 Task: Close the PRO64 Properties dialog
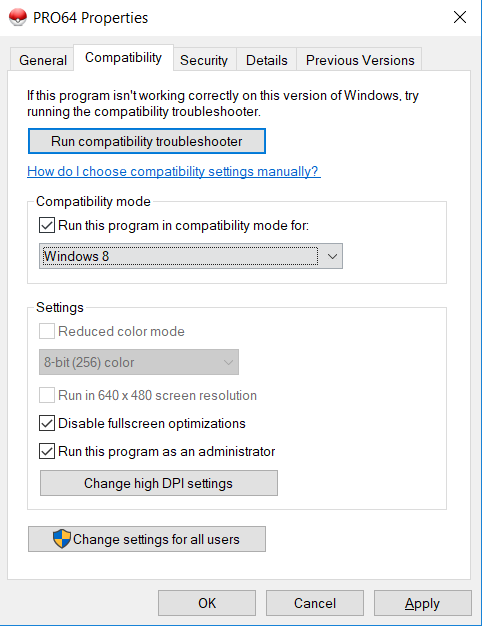point(460,17)
